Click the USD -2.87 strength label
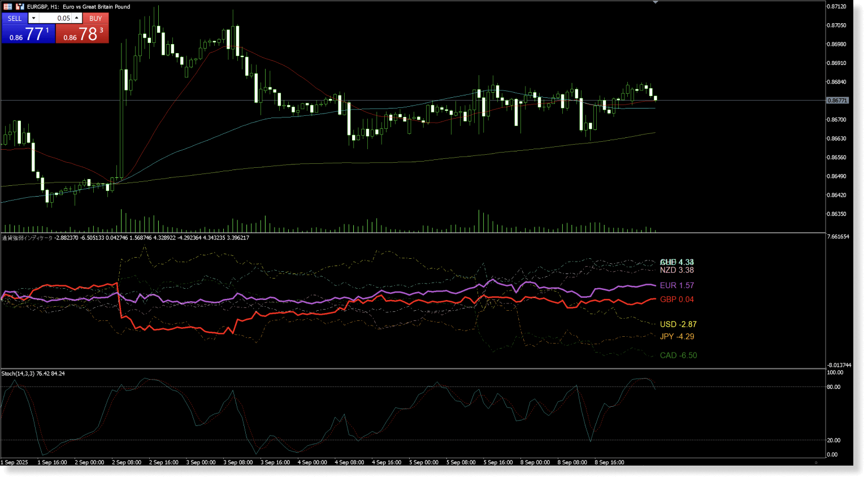The image size is (868, 478). pyautogui.click(x=679, y=324)
